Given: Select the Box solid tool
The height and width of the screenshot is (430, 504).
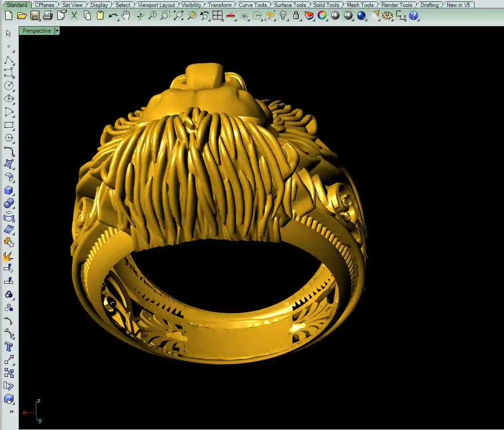Looking at the screenshot, I should coord(9,191).
